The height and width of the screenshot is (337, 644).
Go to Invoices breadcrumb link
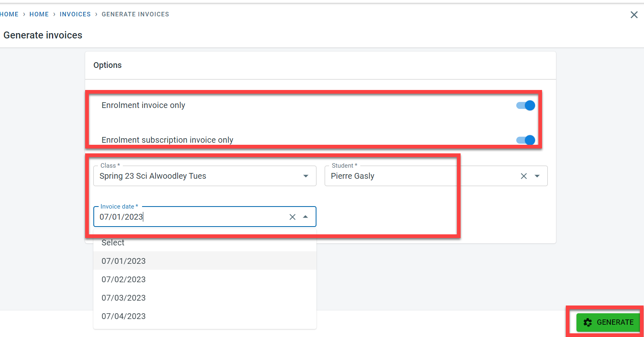pos(75,14)
